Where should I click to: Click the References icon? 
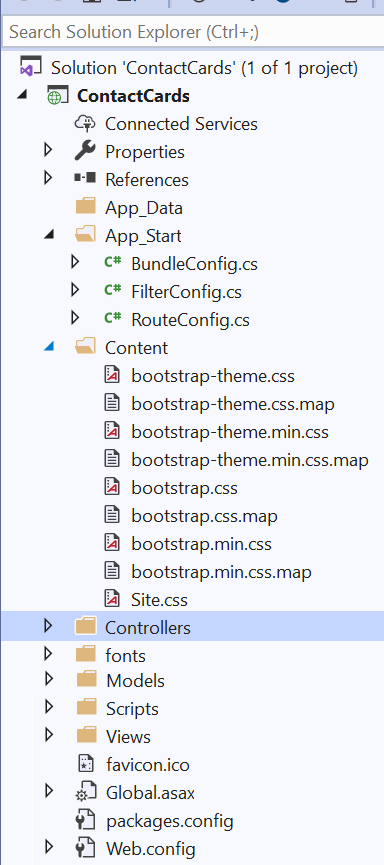[85, 179]
